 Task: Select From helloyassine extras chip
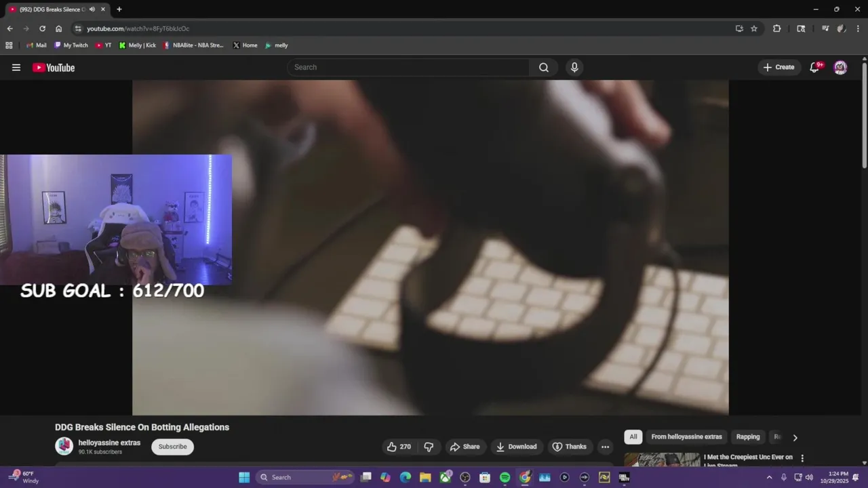[686, 436]
